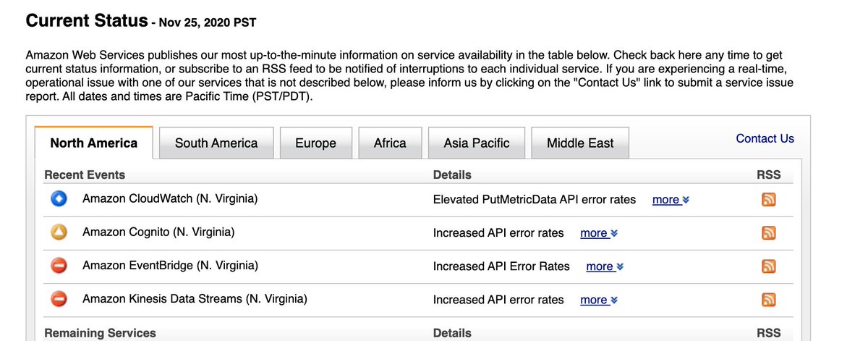
Task: Click the 'Amazon CloudWatch (N. Virginia)' row text
Action: [170, 198]
